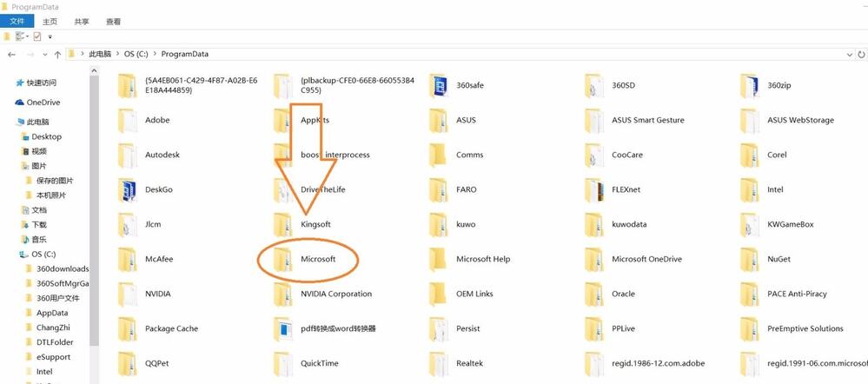The height and width of the screenshot is (384, 868).
Task: Switch to the 主页 ribbon tab
Action: click(50, 22)
